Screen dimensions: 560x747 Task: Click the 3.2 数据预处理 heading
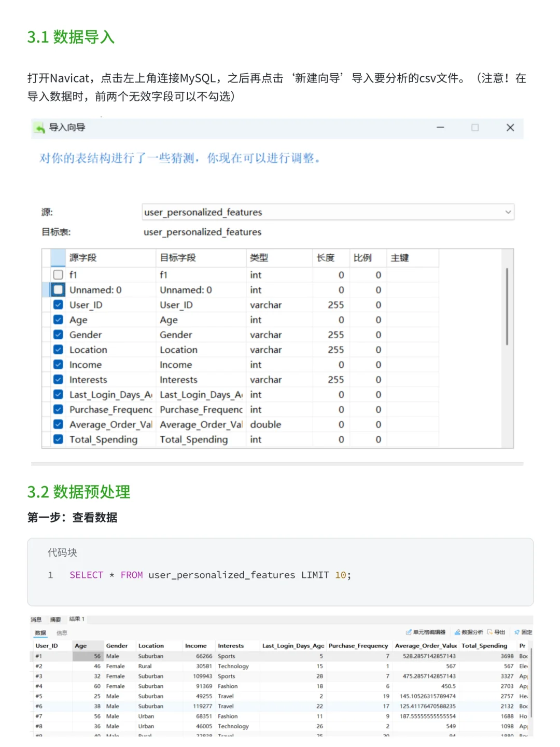(x=79, y=492)
